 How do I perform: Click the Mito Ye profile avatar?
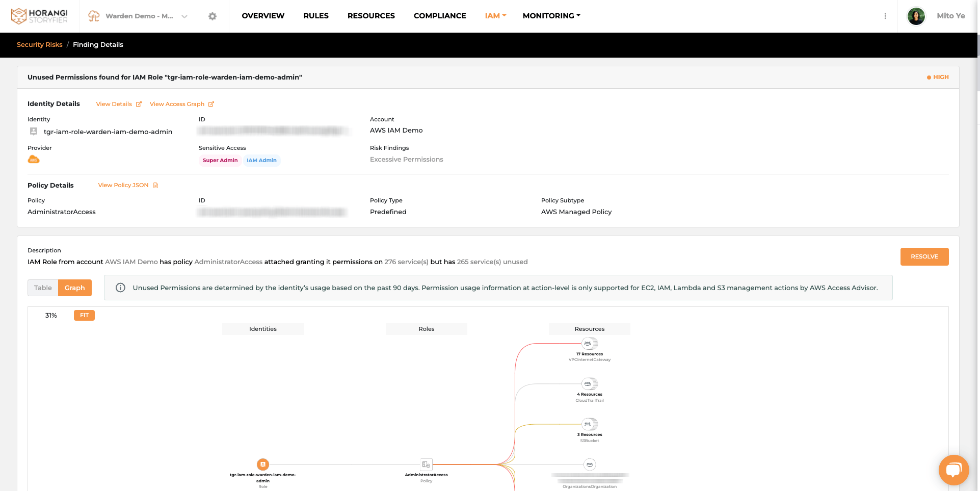click(916, 16)
